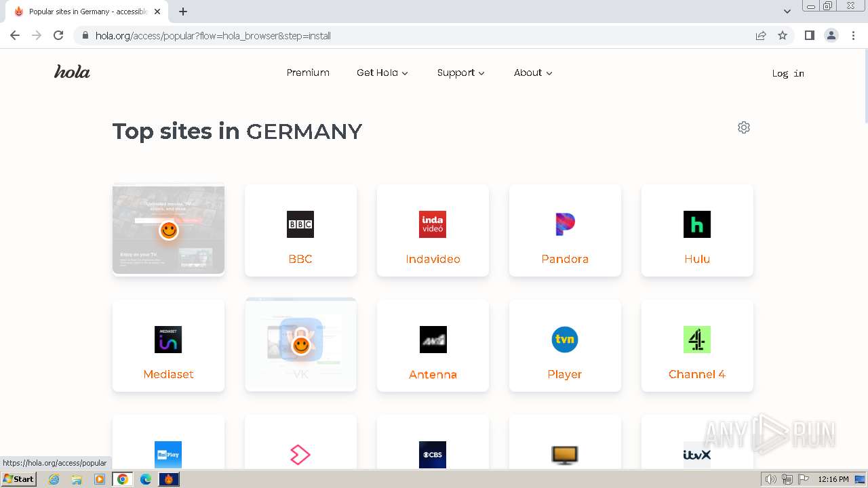The height and width of the screenshot is (488, 868).
Task: Open a new browser tab
Action: (183, 12)
